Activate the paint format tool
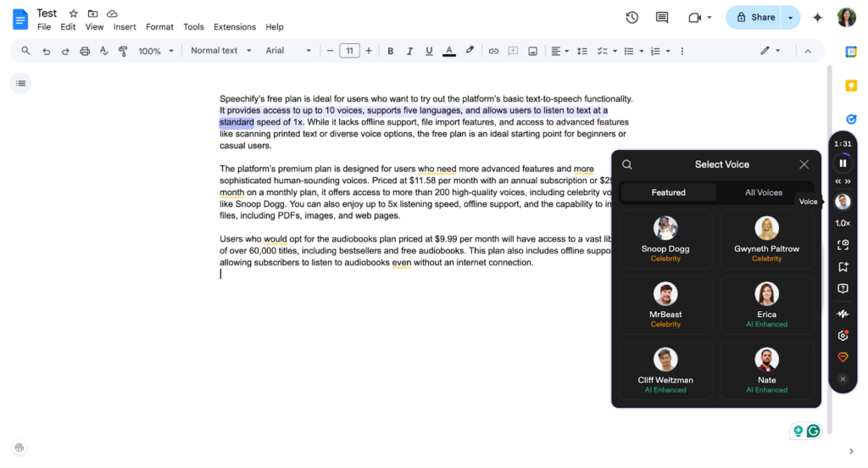 point(123,51)
